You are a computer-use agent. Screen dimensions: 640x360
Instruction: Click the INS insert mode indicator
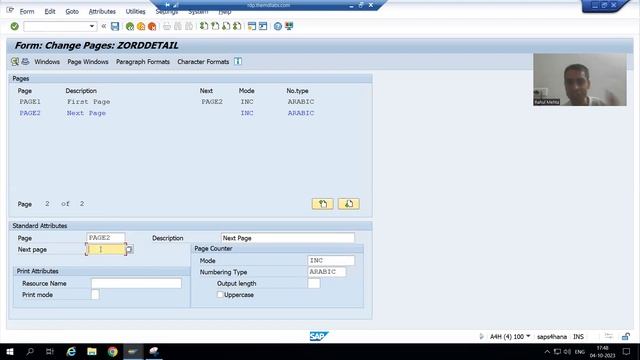tap(578, 337)
